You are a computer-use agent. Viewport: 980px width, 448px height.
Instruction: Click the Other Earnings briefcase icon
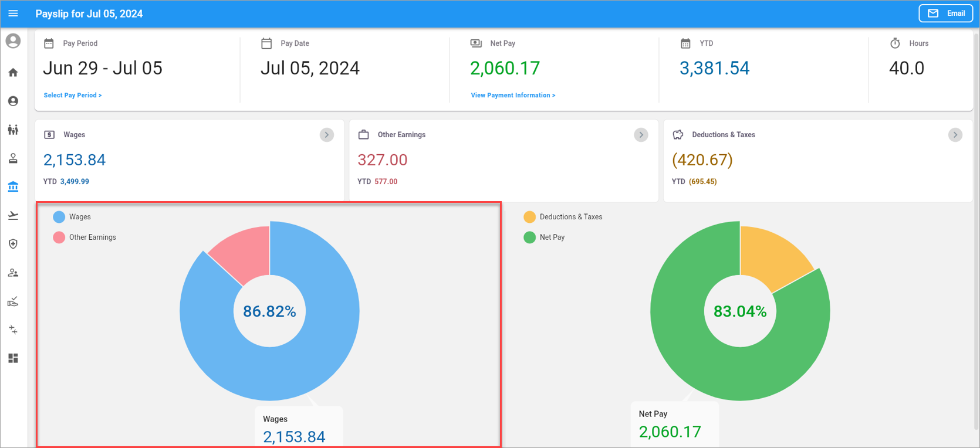[x=364, y=135]
